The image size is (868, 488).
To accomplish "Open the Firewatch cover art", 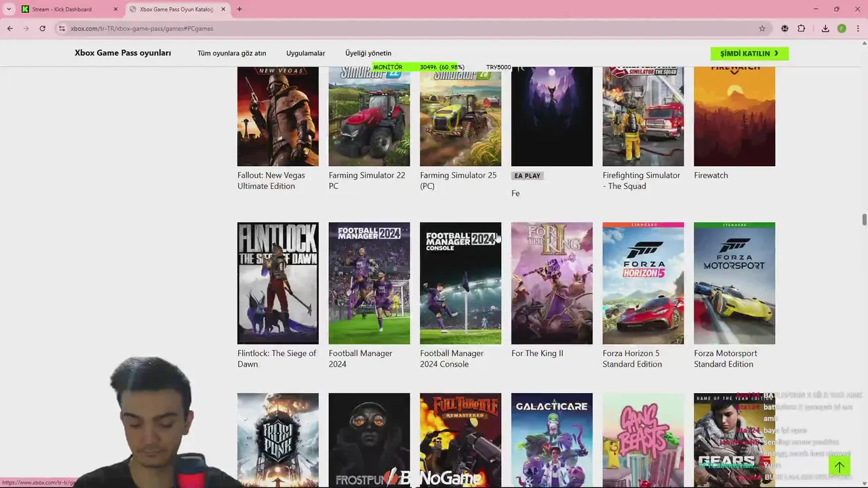I will coord(734,116).
